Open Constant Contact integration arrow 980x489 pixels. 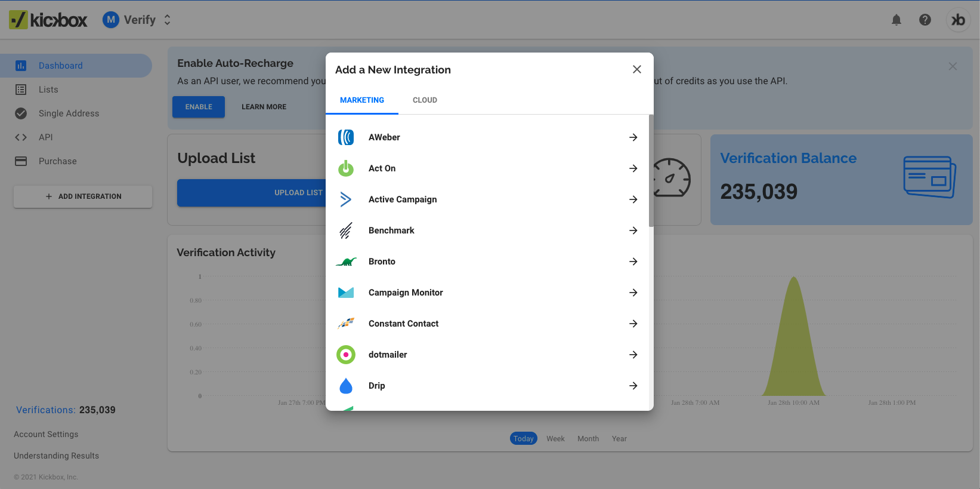pyautogui.click(x=633, y=324)
